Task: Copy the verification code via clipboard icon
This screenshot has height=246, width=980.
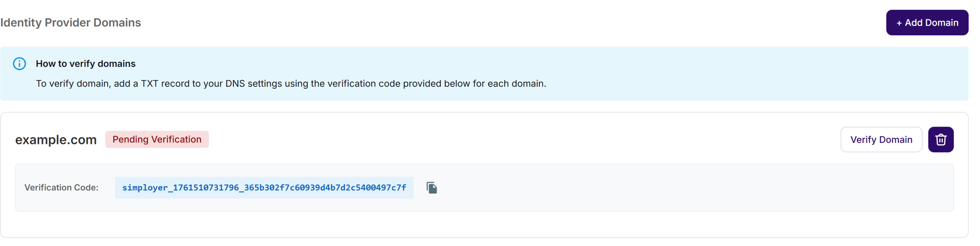Action: pyautogui.click(x=432, y=188)
